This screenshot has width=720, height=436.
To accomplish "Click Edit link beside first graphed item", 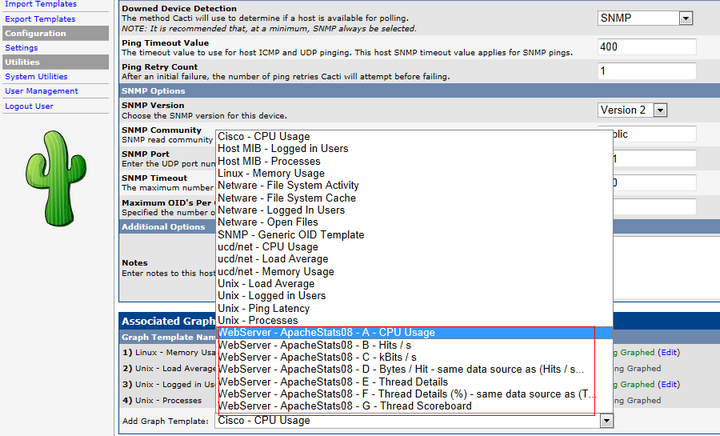I will pos(669,352).
